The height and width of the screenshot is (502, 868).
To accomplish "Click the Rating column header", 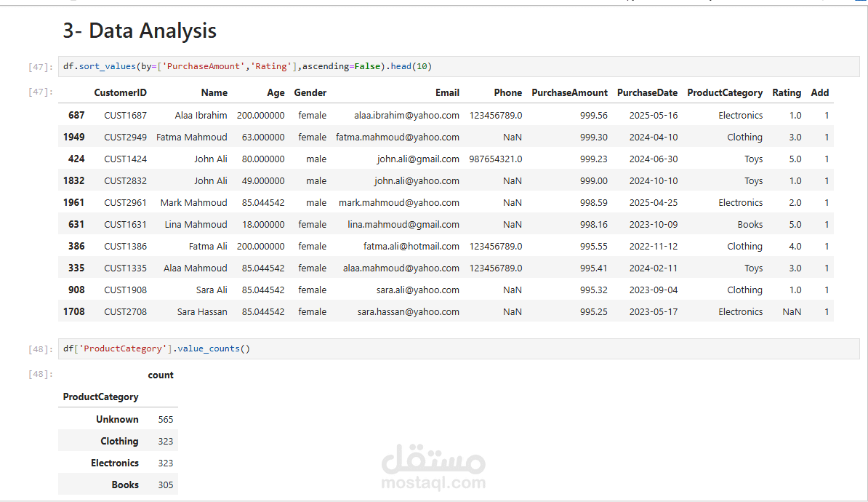I will pyautogui.click(x=787, y=92).
